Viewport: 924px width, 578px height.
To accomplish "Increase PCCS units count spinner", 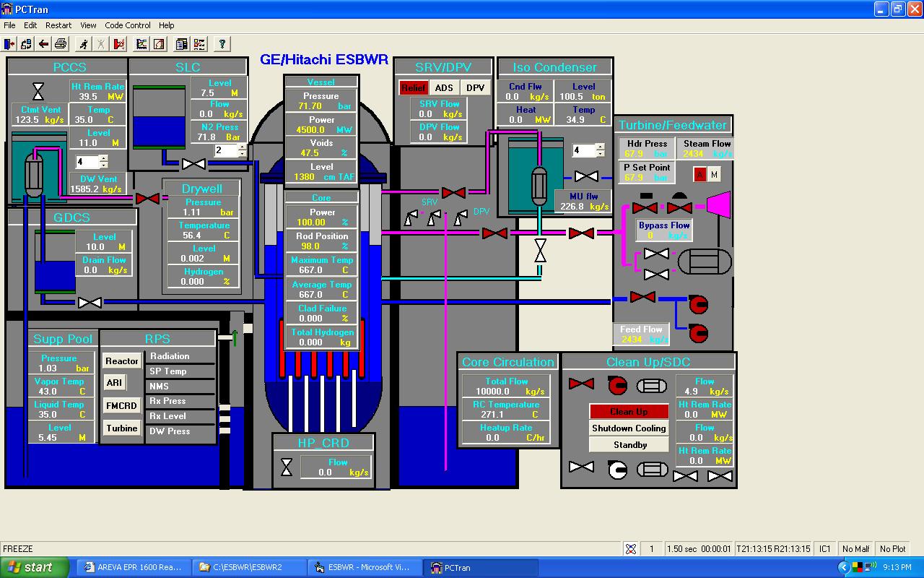I will coord(103,158).
